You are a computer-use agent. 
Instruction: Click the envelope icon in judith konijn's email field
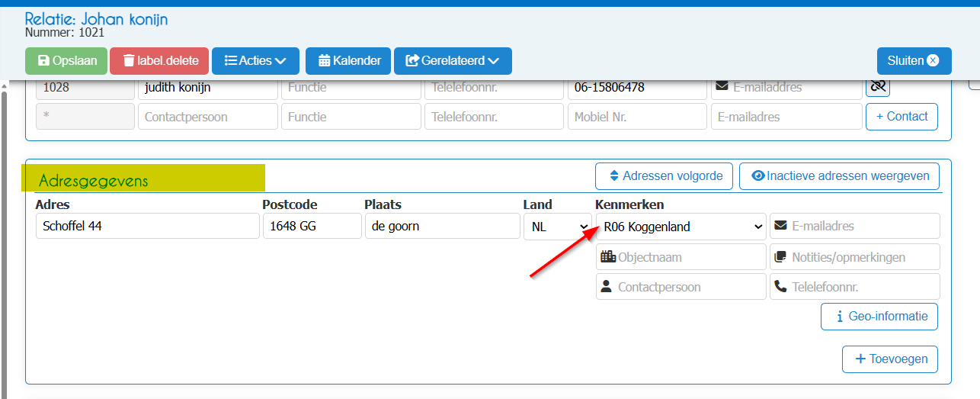tap(722, 87)
